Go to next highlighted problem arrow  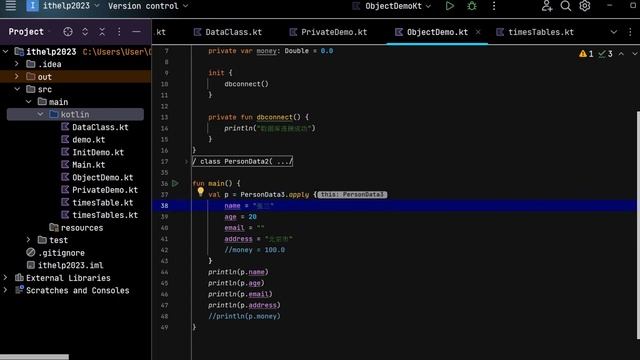pos(634,54)
